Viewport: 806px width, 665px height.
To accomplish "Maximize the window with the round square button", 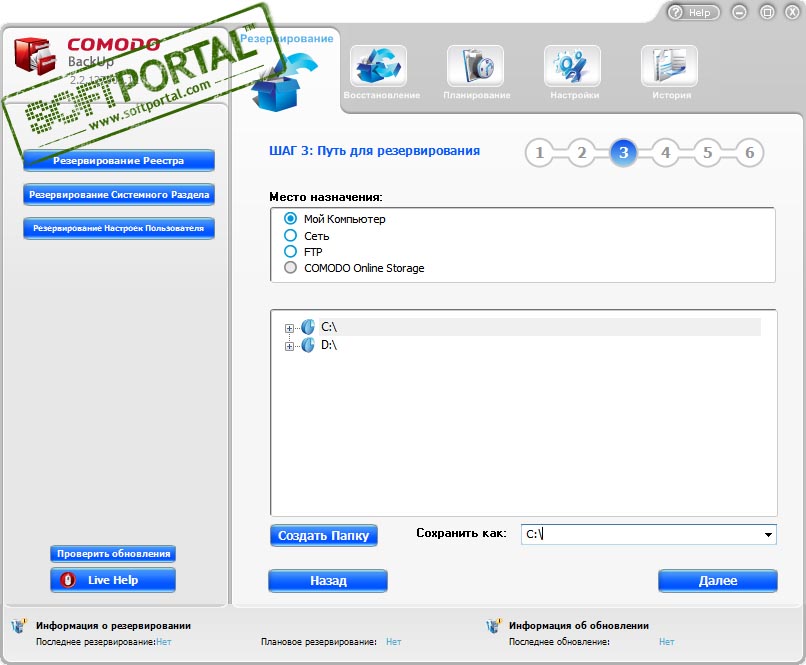I will click(767, 12).
